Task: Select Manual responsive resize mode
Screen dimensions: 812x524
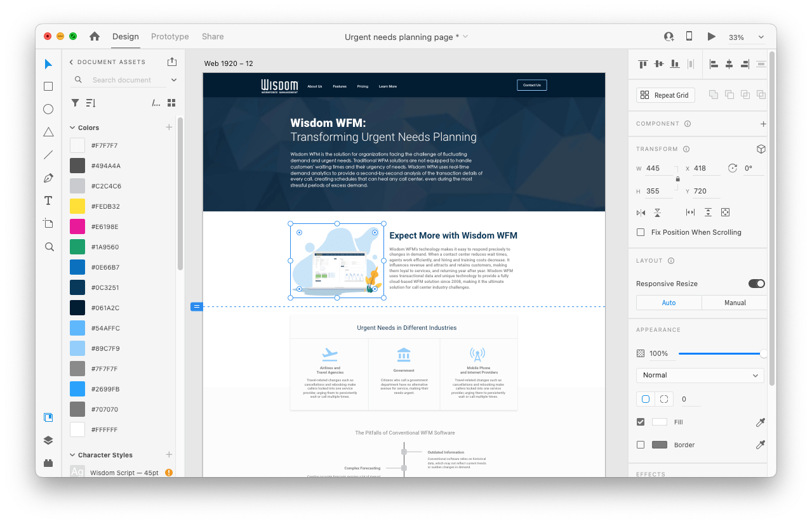Action: point(735,303)
